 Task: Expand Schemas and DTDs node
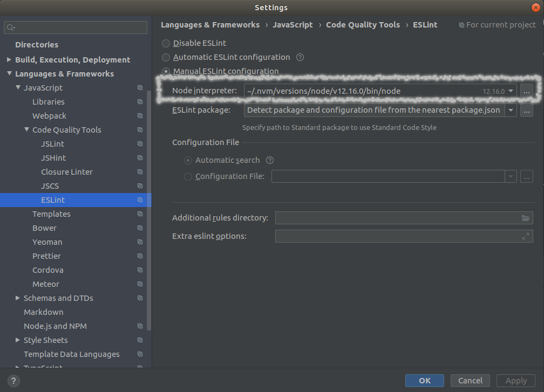[18, 298]
